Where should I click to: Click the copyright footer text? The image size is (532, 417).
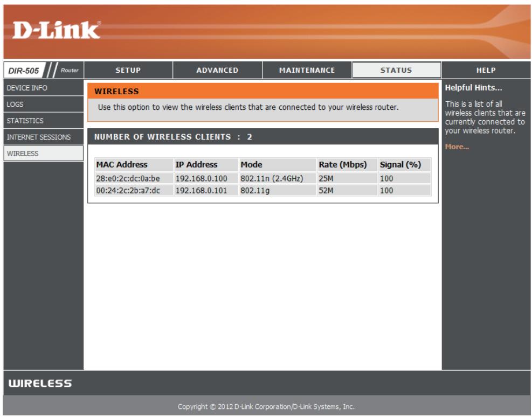[266, 406]
